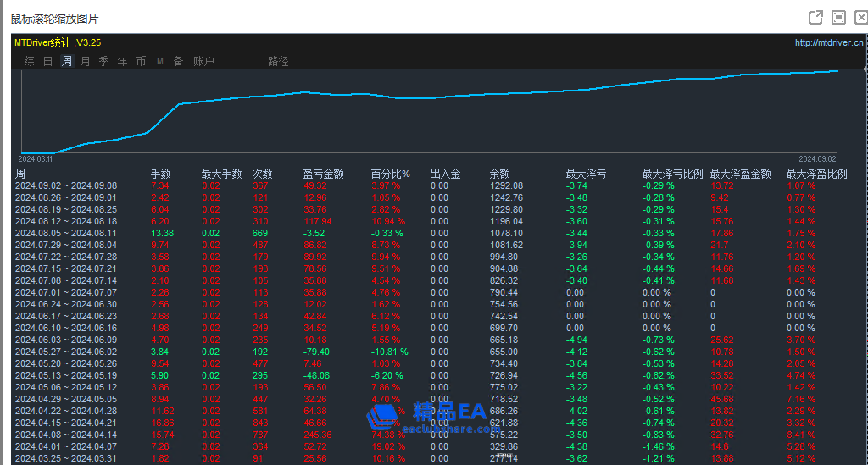Close the image viewer popup
Viewport: 868px width, 465px height.
click(x=861, y=17)
